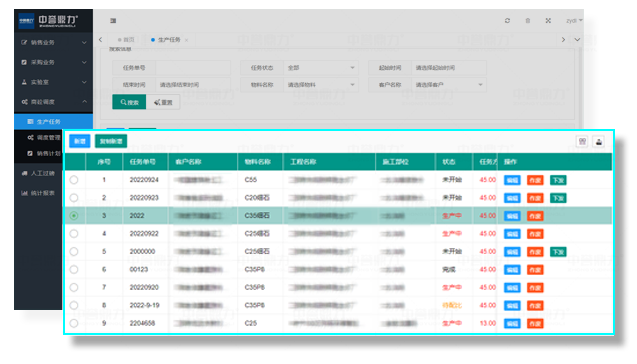This screenshot has height=364, width=637.
Task: Open the 任务状态 dropdown showing 全部
Action: 321,68
